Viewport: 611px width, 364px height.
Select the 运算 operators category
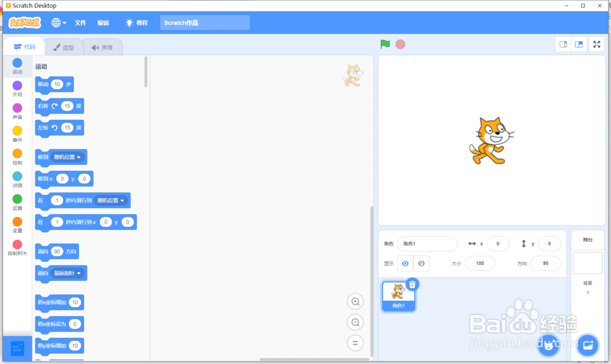[17, 202]
